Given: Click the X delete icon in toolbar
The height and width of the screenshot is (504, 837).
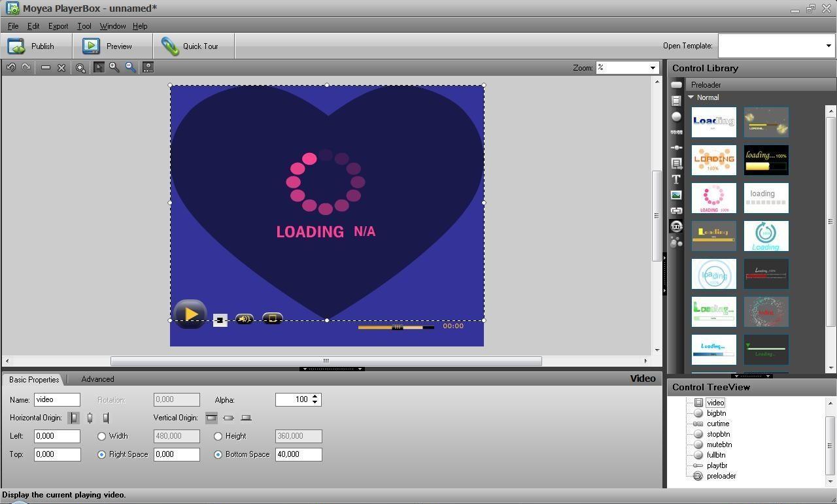Looking at the screenshot, I should pos(61,67).
